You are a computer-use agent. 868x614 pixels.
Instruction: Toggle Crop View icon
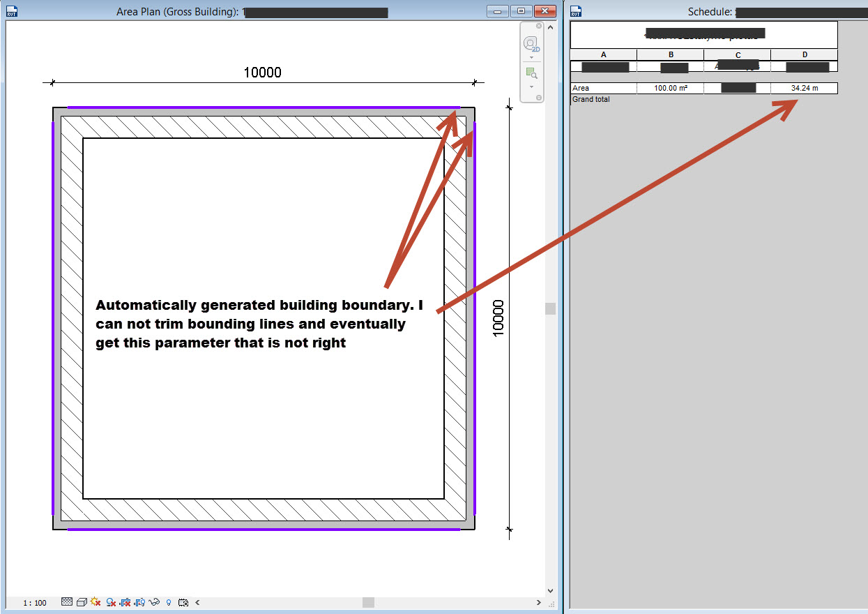[x=125, y=602]
